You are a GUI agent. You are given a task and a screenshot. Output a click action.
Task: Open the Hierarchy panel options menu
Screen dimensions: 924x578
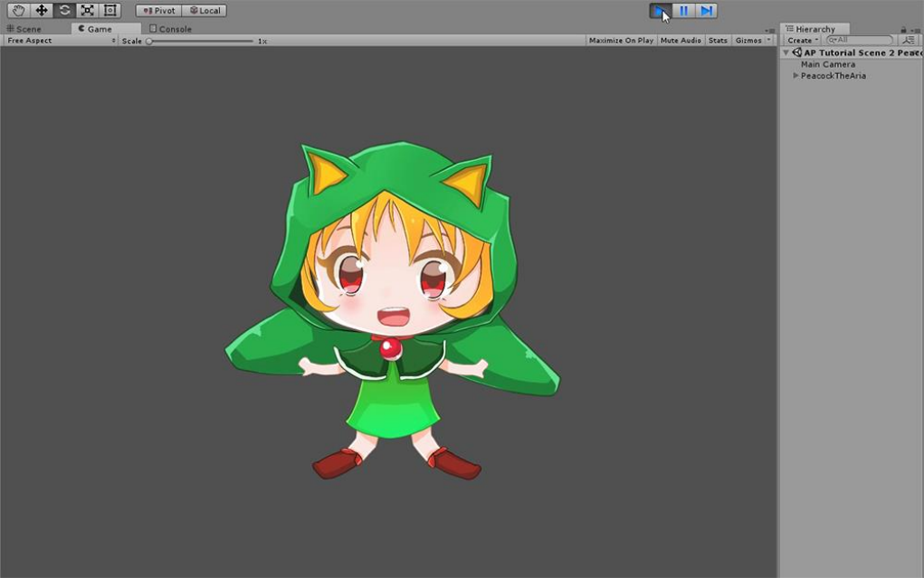(x=915, y=30)
